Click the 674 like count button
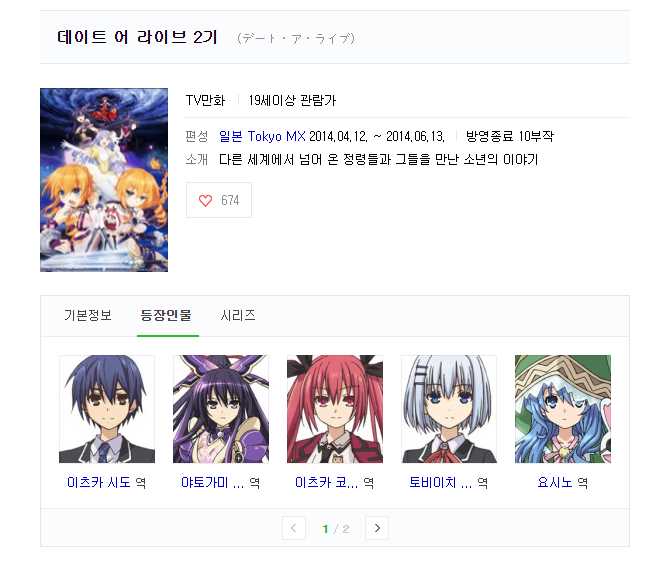 coord(219,200)
